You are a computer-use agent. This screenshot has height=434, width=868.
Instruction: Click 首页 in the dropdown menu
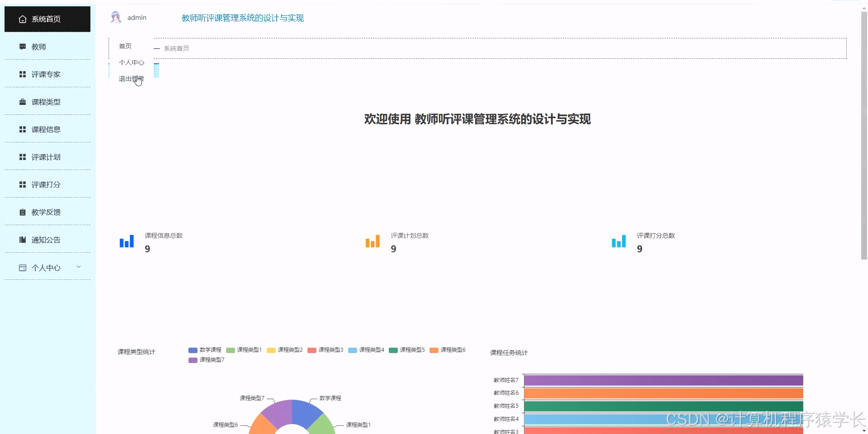(125, 46)
